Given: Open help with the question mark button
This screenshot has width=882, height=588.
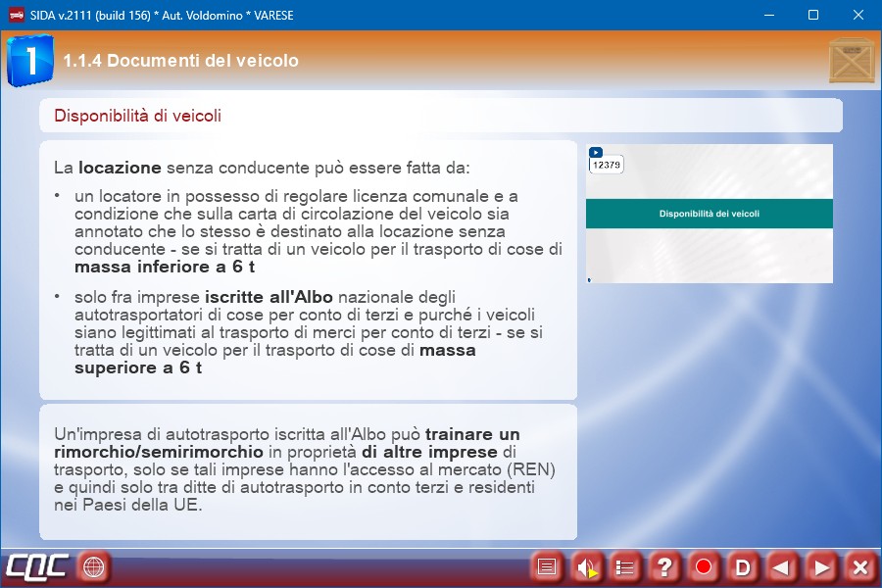Looking at the screenshot, I should [x=664, y=566].
